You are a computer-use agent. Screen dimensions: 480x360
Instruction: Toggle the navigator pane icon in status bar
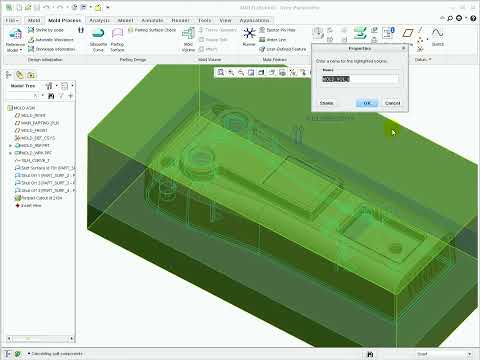pos(8,354)
